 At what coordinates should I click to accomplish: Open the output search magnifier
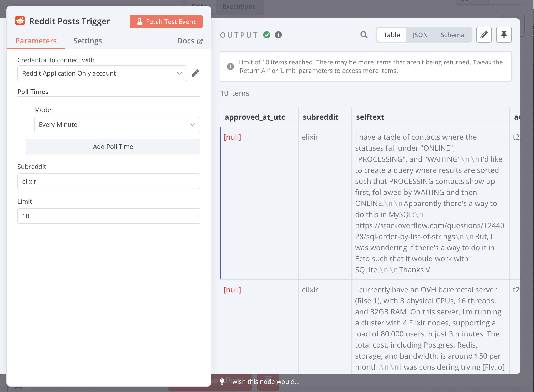click(364, 35)
